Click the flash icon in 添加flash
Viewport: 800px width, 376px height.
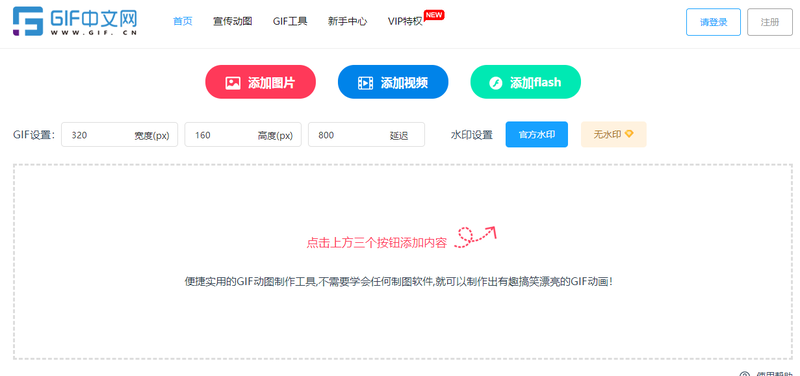point(496,83)
